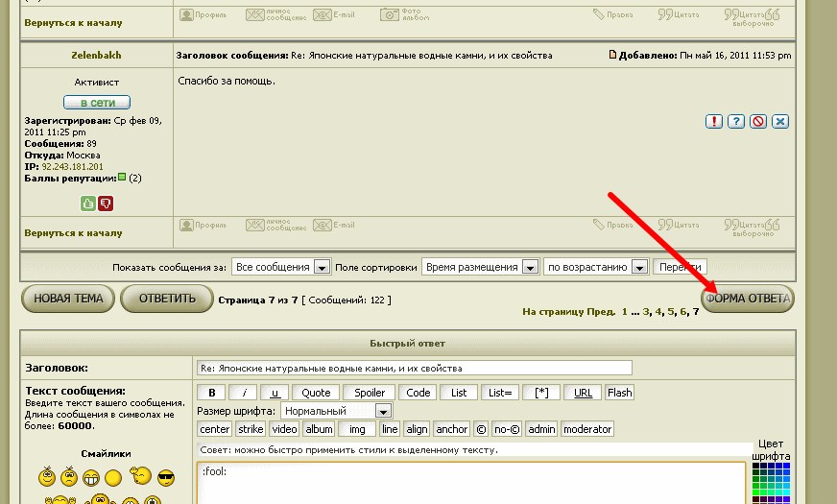Click the red prohibition warn icon

[758, 121]
